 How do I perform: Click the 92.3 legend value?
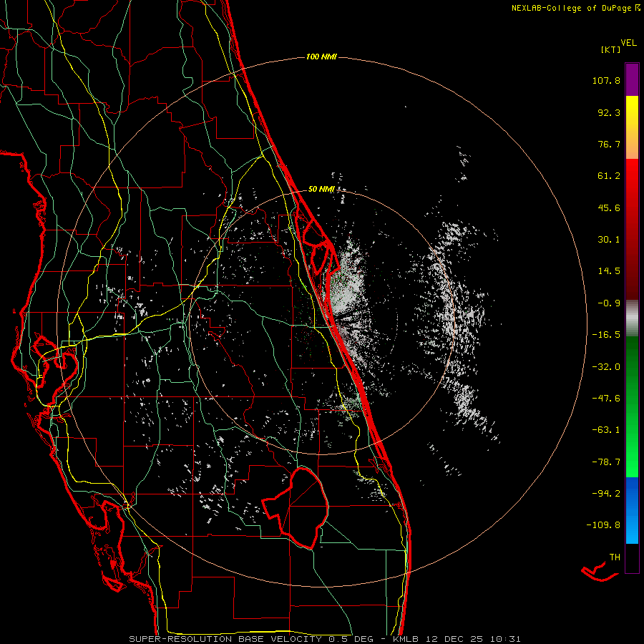(x=609, y=112)
